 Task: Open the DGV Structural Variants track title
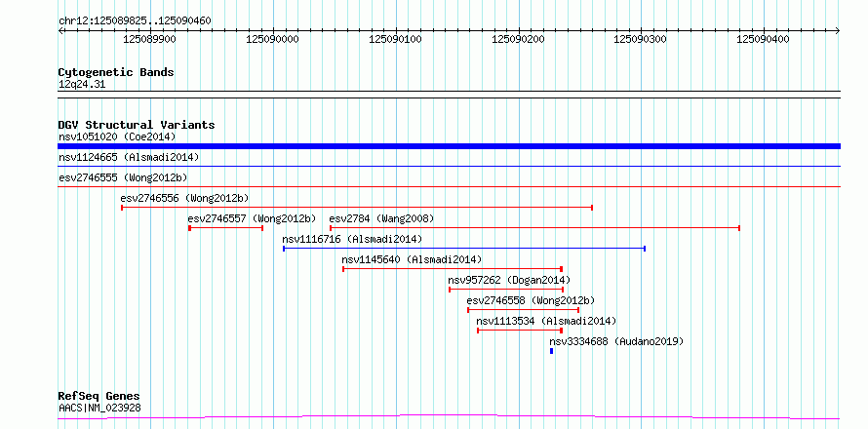tap(137, 125)
